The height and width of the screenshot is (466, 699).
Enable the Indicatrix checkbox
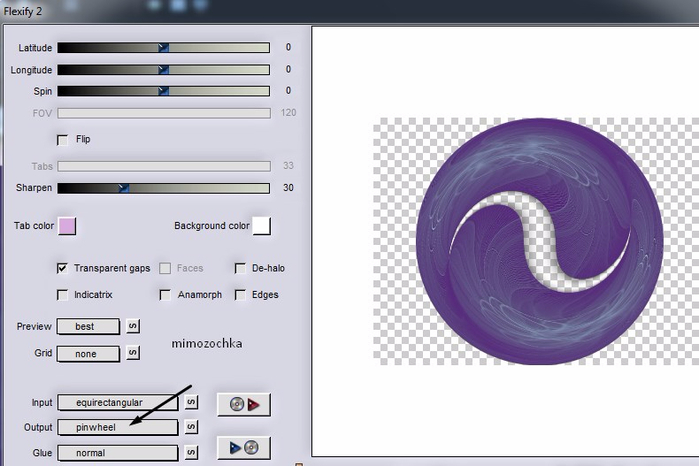[62, 295]
